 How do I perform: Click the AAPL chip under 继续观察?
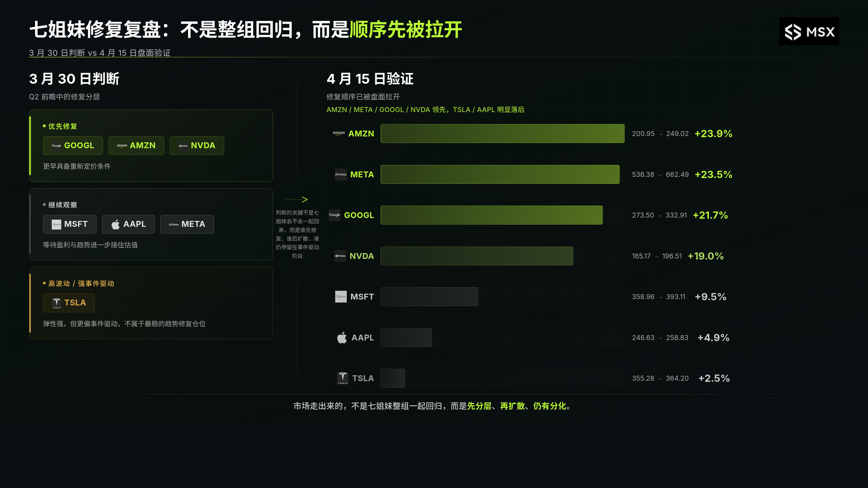click(128, 224)
